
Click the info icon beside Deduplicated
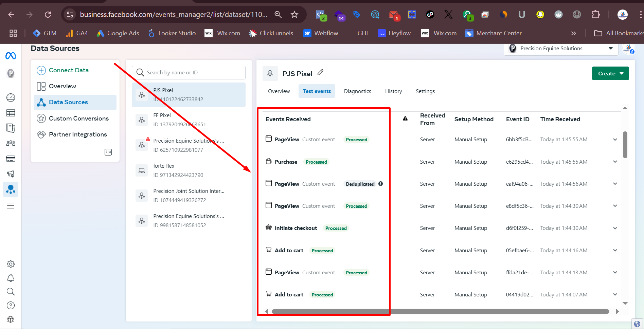click(x=380, y=184)
